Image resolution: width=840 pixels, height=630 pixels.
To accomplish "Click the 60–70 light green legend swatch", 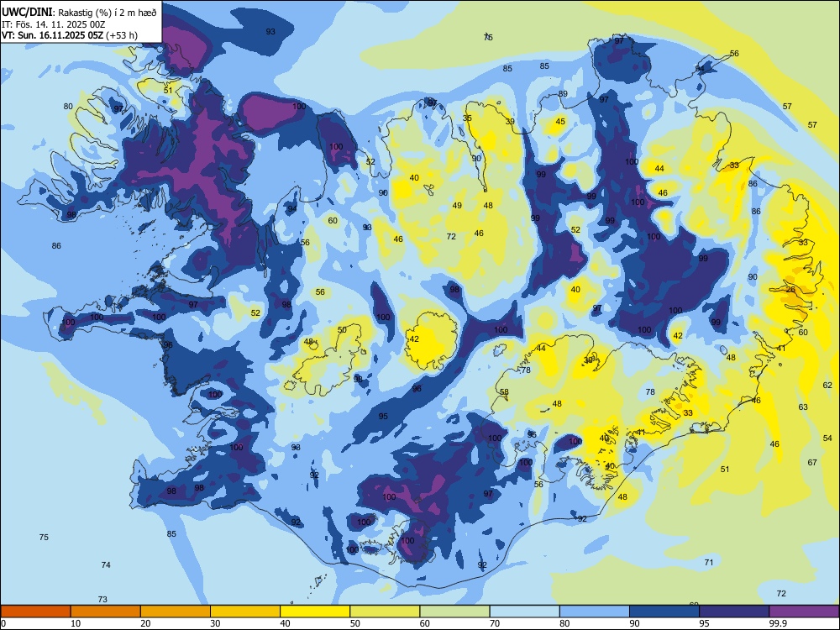I will (454, 612).
